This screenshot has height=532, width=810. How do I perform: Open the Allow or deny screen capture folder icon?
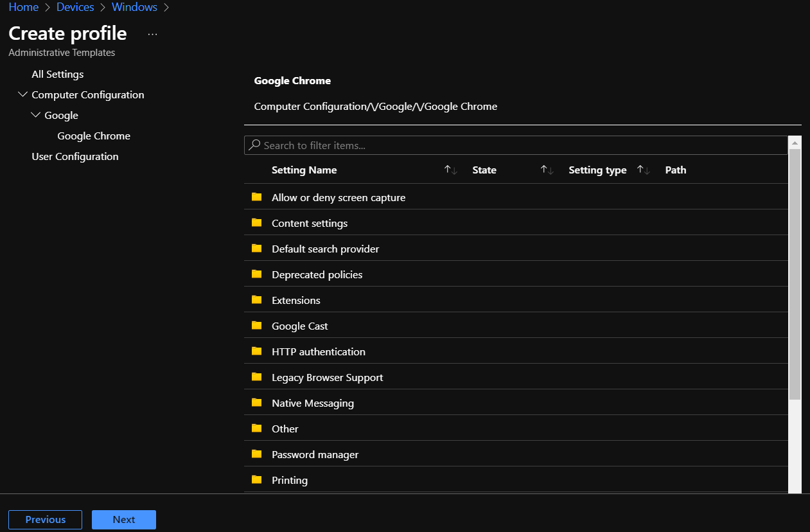[257, 197]
